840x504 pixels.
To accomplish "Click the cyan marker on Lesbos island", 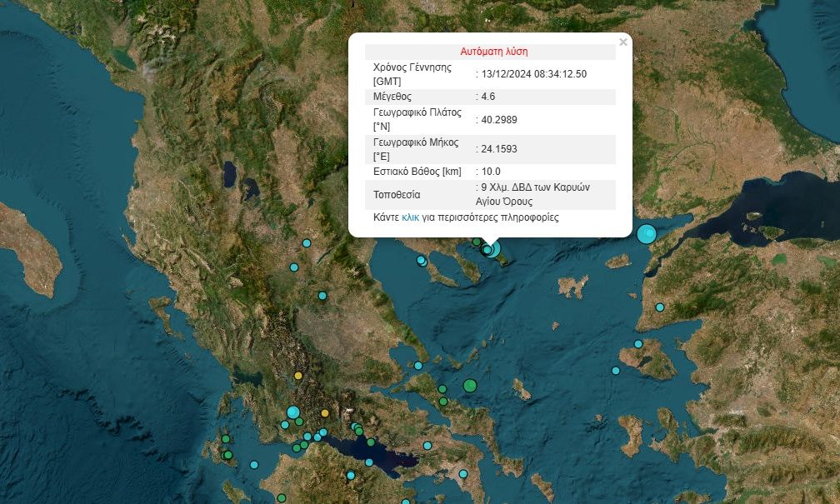I will pos(638,344).
